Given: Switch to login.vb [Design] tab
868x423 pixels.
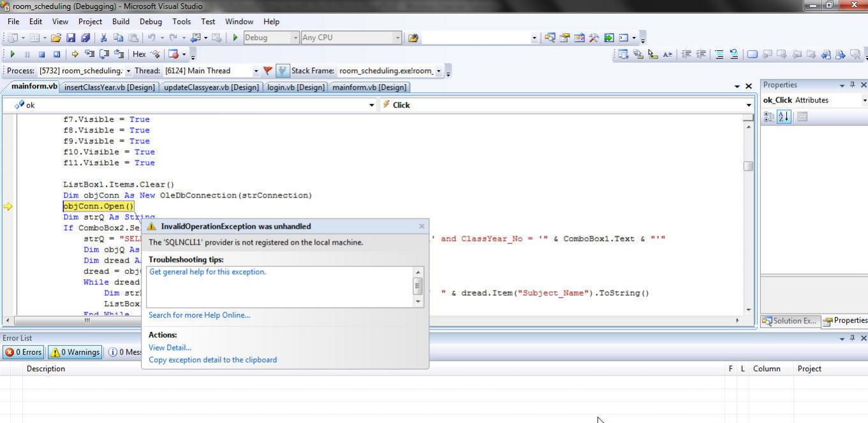Looking at the screenshot, I should tap(296, 87).
